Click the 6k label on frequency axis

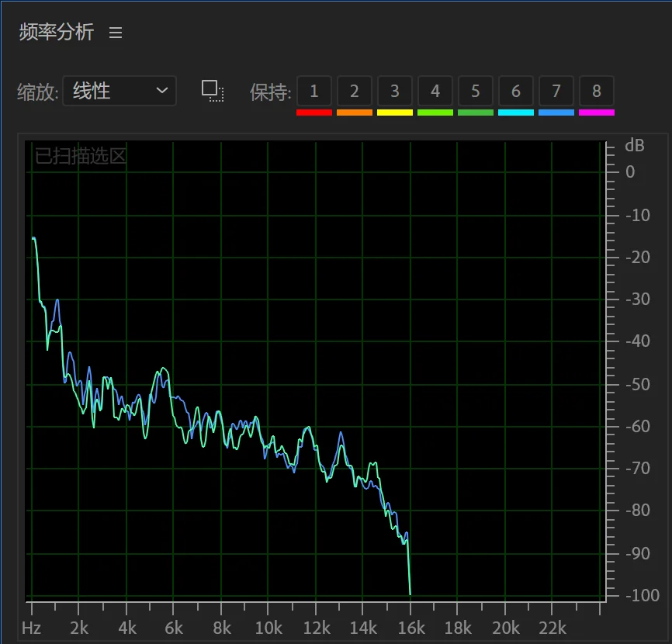[174, 628]
